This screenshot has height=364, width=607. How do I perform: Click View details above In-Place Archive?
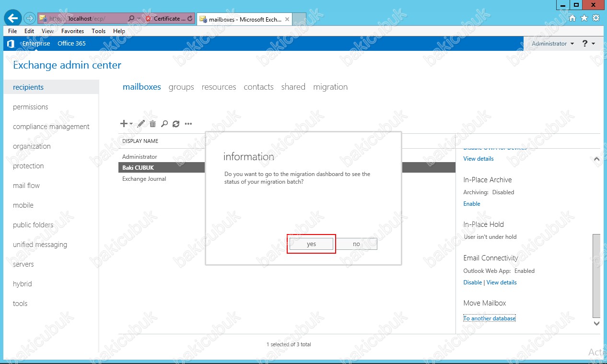pos(479,159)
